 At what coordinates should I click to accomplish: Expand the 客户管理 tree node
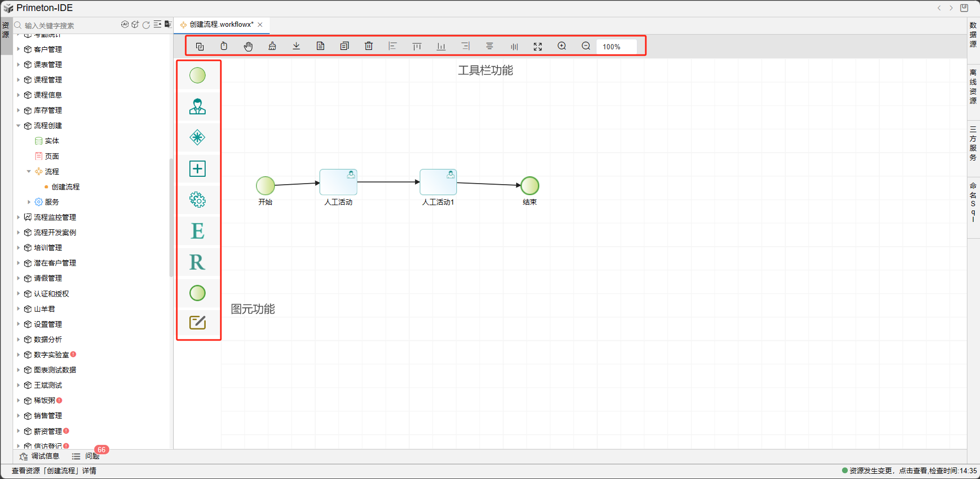pyautogui.click(x=18, y=49)
